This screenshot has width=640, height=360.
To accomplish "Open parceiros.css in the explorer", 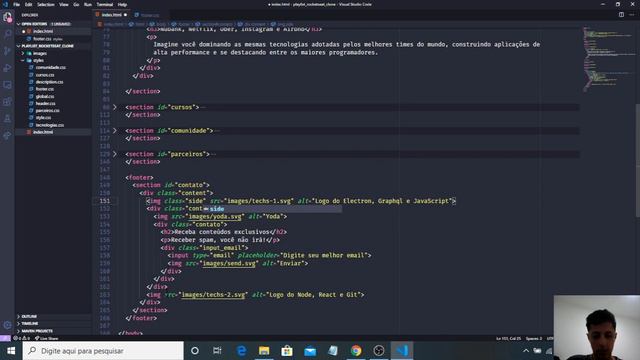I will (x=47, y=111).
